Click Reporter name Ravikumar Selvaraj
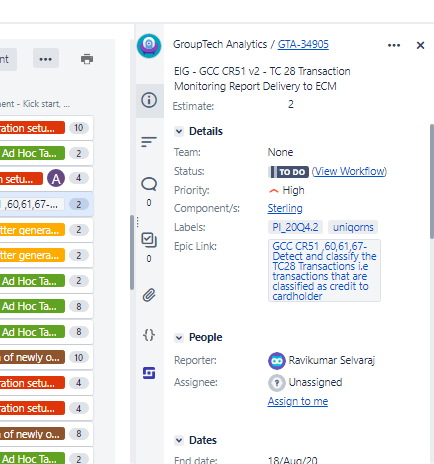This screenshot has height=464, width=434. 332,360
